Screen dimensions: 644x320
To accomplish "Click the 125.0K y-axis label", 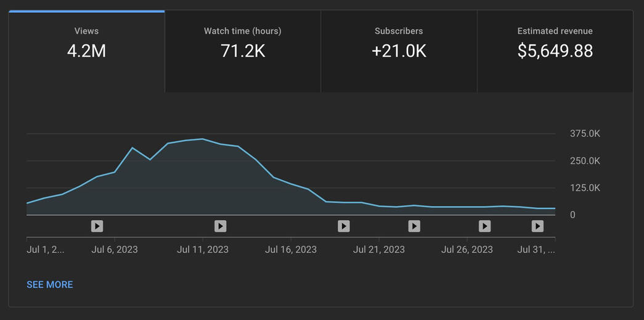I will coord(585,188).
